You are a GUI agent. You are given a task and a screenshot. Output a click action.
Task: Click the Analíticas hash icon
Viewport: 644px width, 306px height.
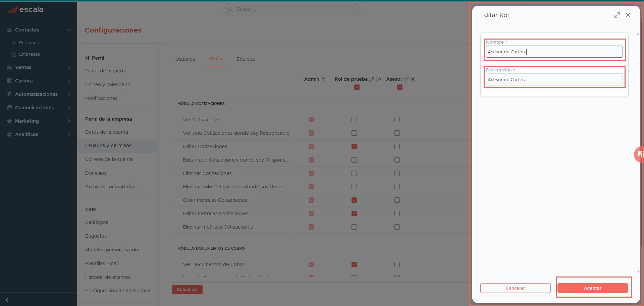point(9,134)
